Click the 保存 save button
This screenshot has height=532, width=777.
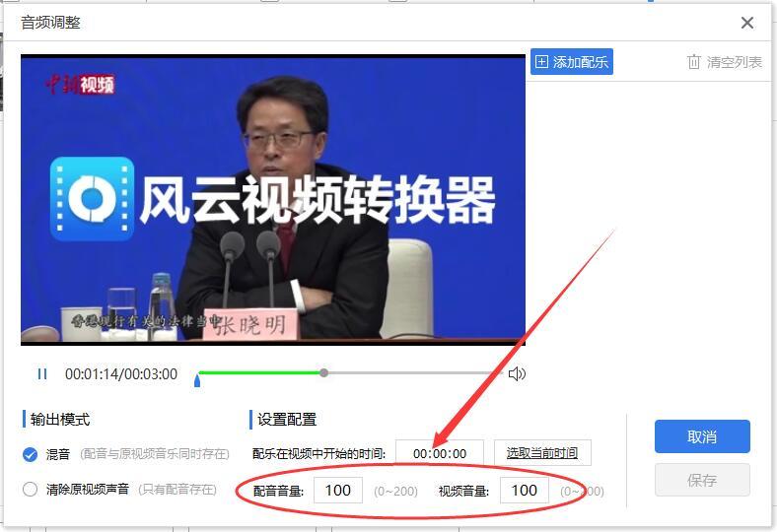702,480
